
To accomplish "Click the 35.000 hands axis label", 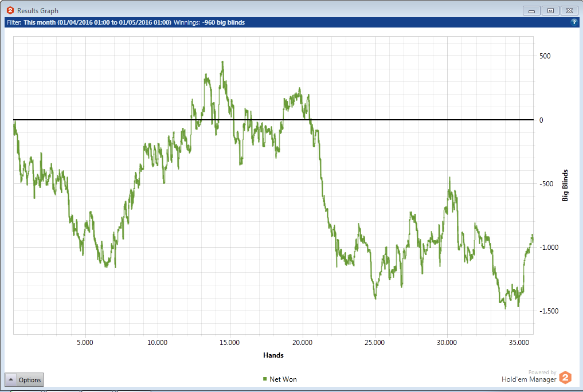I will click(519, 343).
